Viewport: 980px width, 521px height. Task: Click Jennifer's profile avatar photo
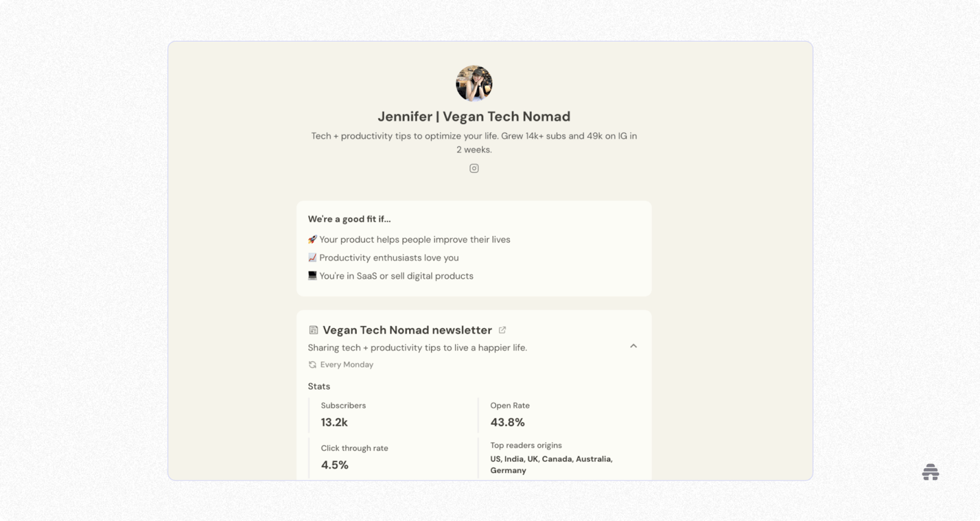(x=474, y=83)
